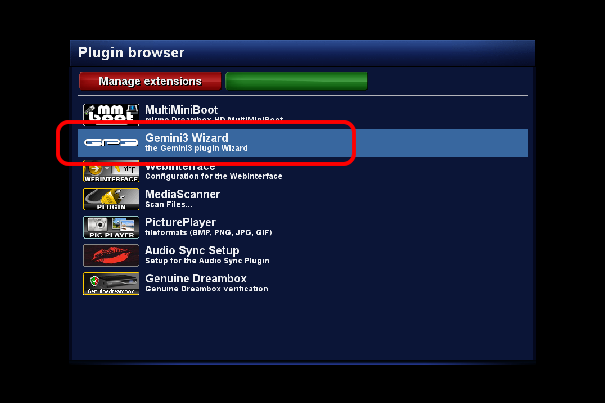Click the GP3 logo icon
The height and width of the screenshot is (403, 605).
click(x=111, y=143)
